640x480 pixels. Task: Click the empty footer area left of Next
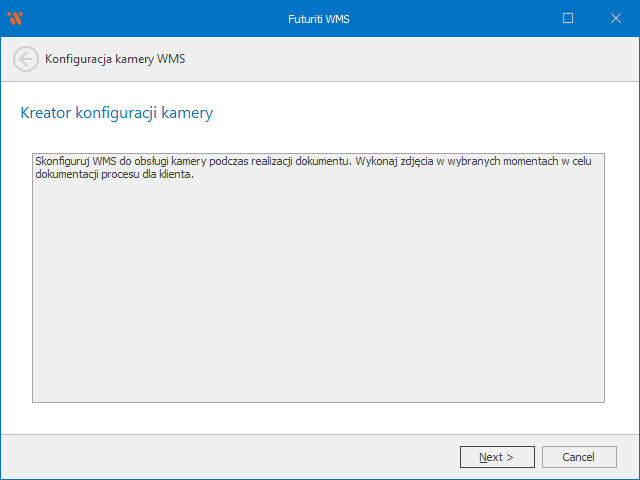230,457
